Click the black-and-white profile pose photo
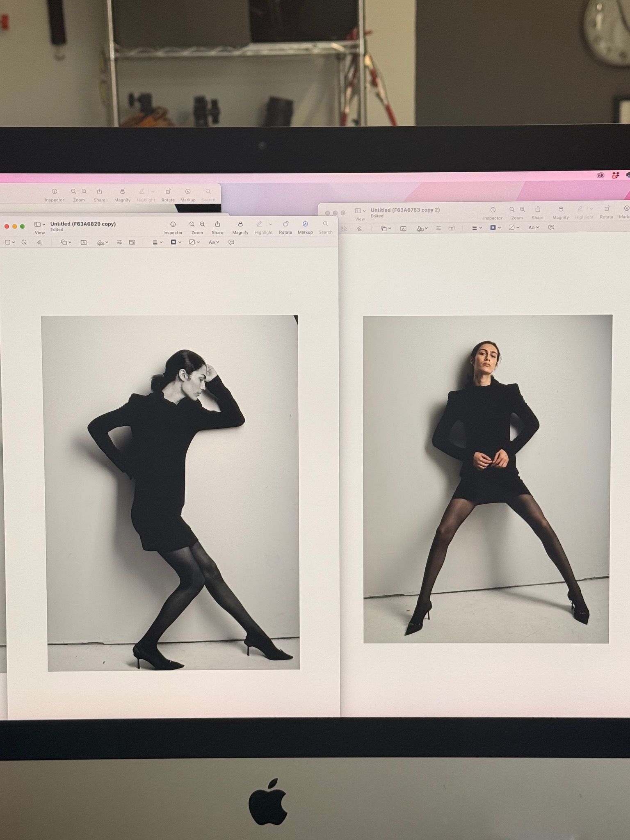The height and width of the screenshot is (840, 630). [x=172, y=492]
